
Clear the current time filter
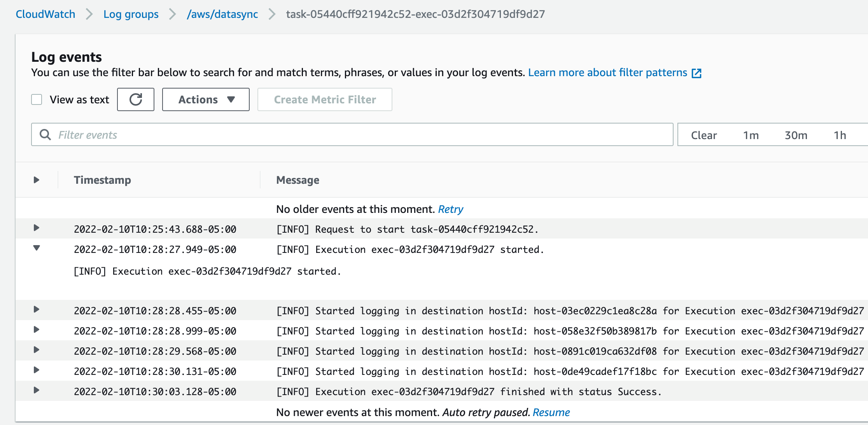click(x=704, y=135)
